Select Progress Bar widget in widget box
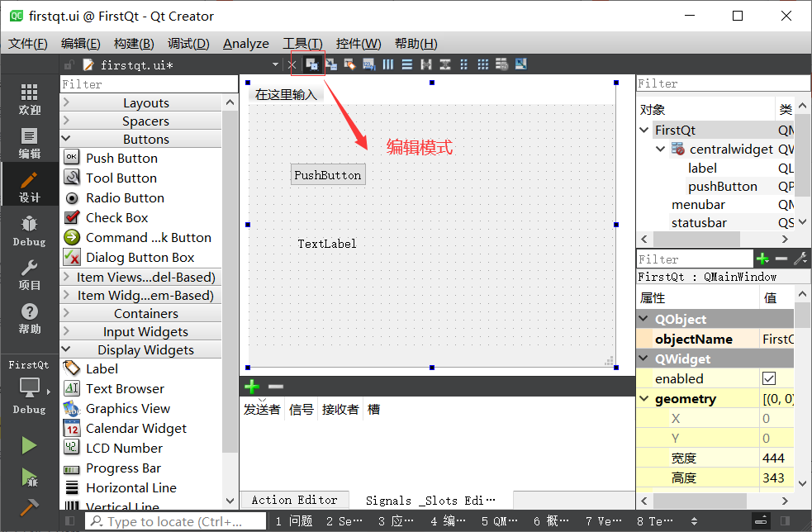This screenshot has width=812, height=532. coord(123,468)
